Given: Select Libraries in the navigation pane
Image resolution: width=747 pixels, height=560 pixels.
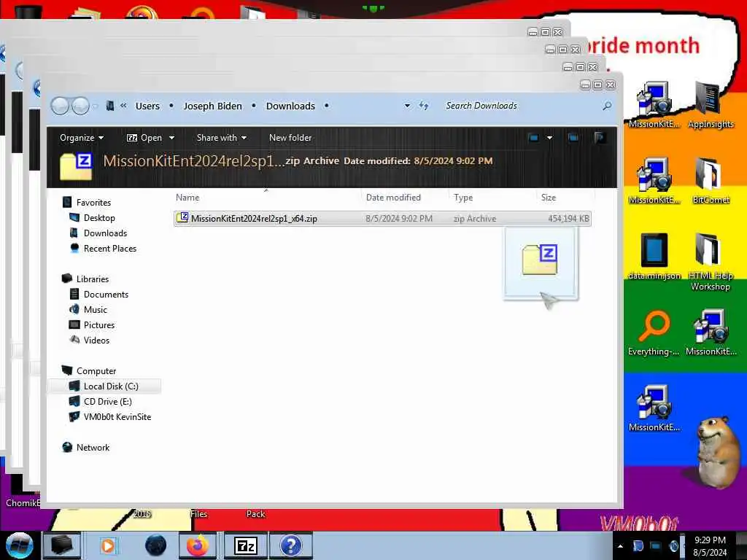Looking at the screenshot, I should coord(86,279).
